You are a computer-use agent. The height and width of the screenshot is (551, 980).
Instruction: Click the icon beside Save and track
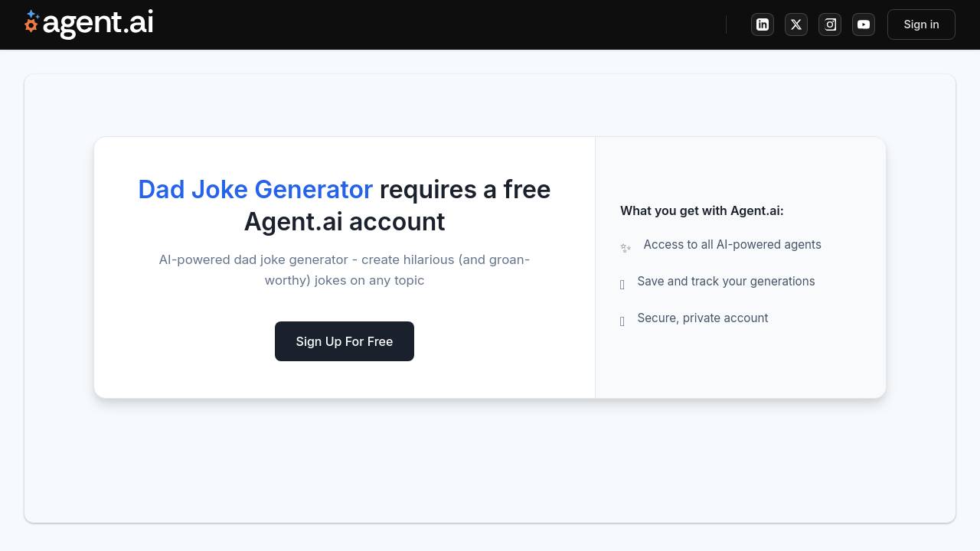tap(622, 285)
